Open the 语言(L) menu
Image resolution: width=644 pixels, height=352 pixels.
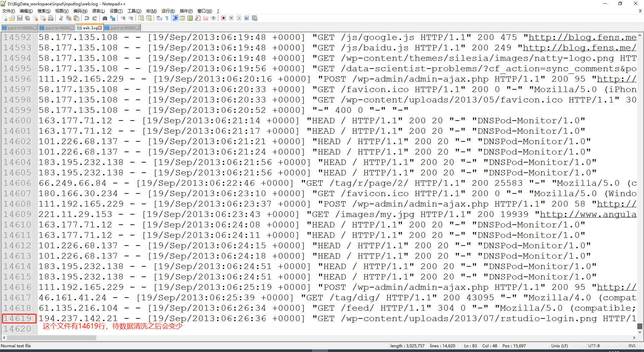(99, 11)
